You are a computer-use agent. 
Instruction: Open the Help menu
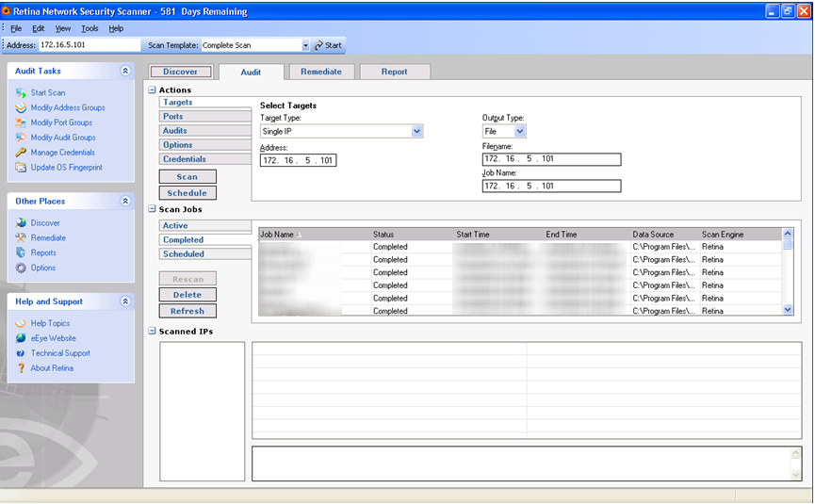pyautogui.click(x=116, y=28)
